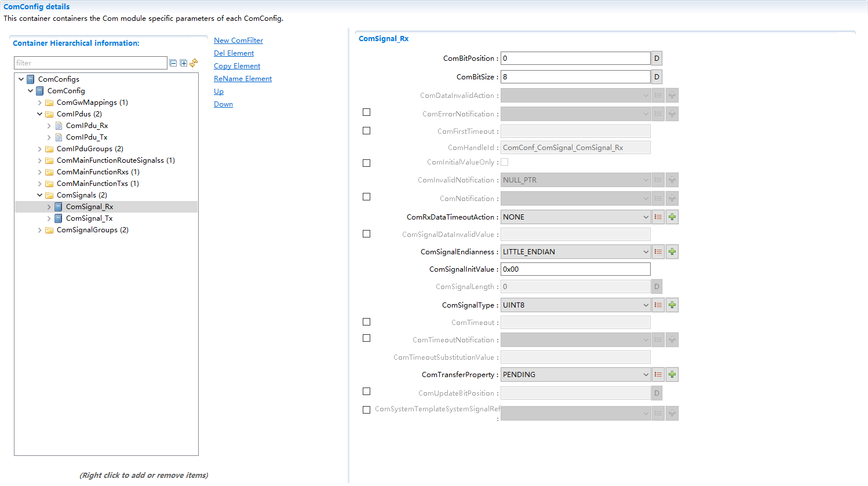Click the New ComFilter link
Image resolution: width=868 pixels, height=486 pixels.
(238, 41)
